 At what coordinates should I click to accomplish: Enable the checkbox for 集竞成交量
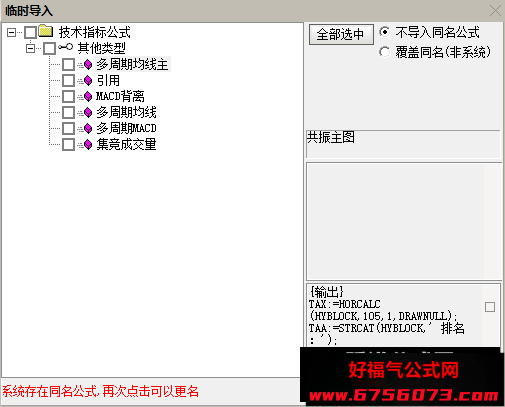[68, 144]
